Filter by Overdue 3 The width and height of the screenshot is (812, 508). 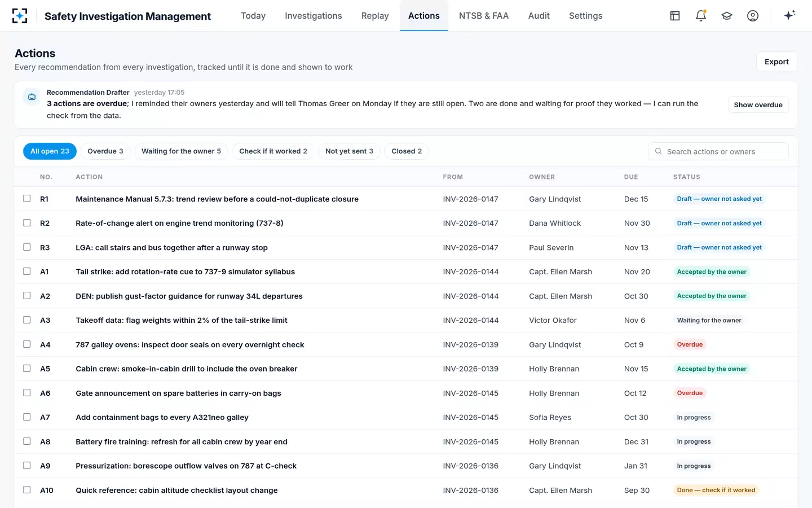pyautogui.click(x=105, y=151)
